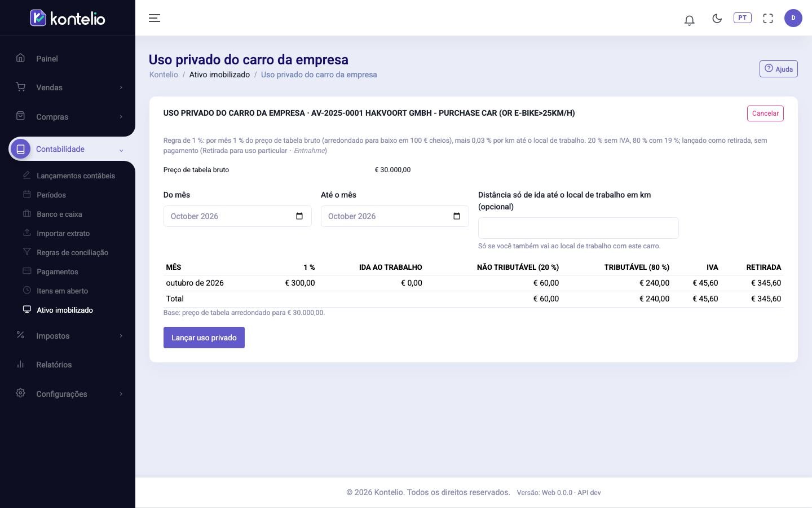Viewport: 812px width, 508px height.
Task: Open Regras de conciliação submenu item
Action: (72, 252)
